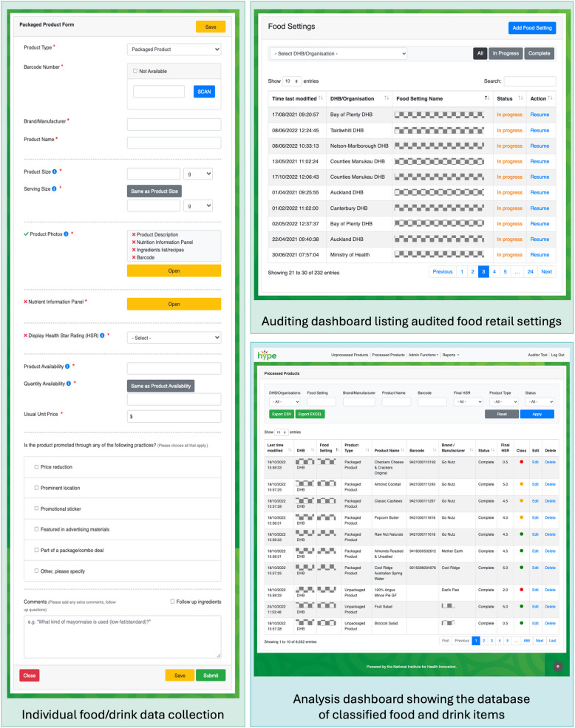Check the Price reduction option
Image resolution: width=575 pixels, height=728 pixels.
pyautogui.click(x=36, y=467)
